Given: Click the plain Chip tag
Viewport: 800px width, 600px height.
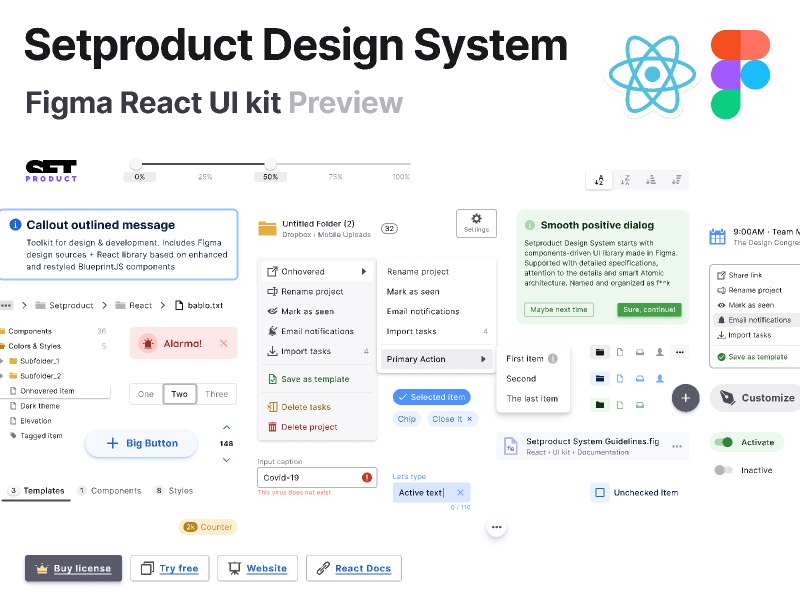Looking at the screenshot, I should pos(407,419).
